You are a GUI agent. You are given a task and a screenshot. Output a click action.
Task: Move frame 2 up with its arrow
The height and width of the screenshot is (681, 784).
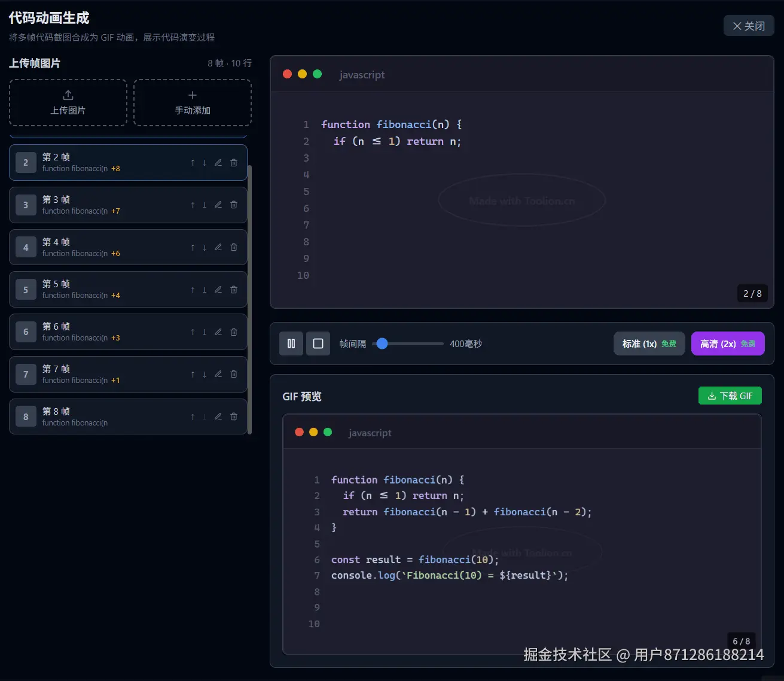(x=193, y=163)
